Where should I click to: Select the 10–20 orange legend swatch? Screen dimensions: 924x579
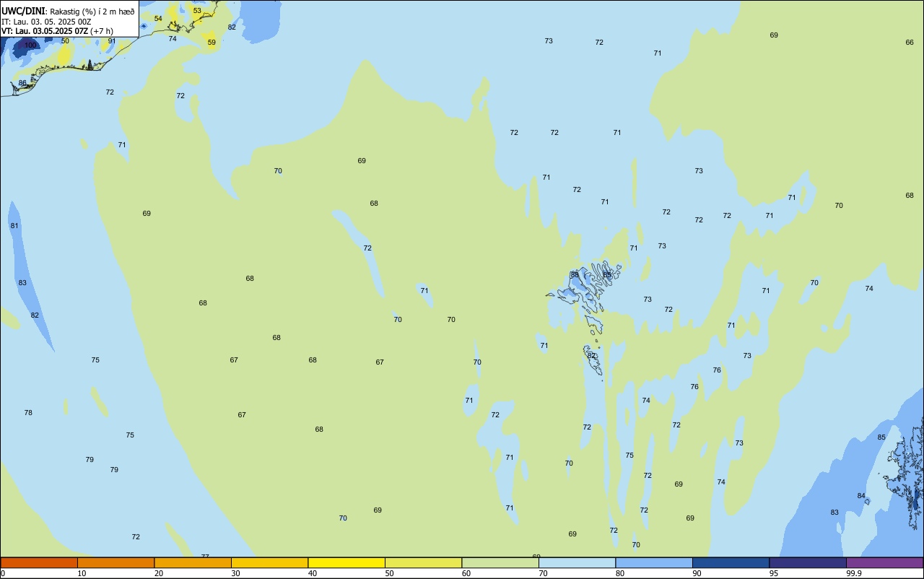(115, 562)
